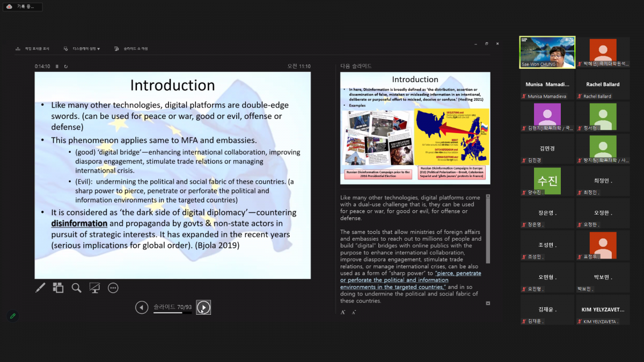Click the recording indicator at top left
Image resolution: width=644 pixels, height=362 pixels.
[x=21, y=6]
